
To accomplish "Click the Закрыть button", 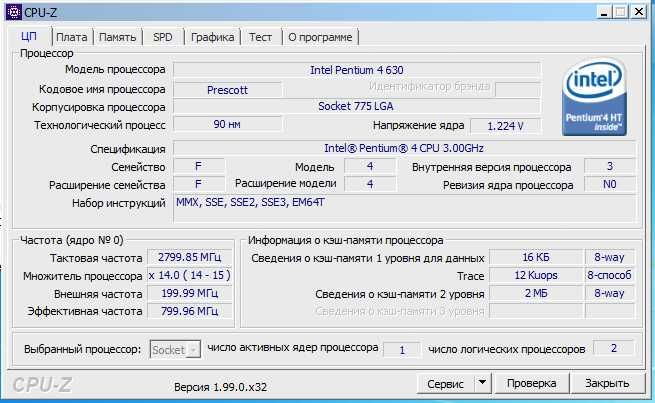I will coord(607,383).
